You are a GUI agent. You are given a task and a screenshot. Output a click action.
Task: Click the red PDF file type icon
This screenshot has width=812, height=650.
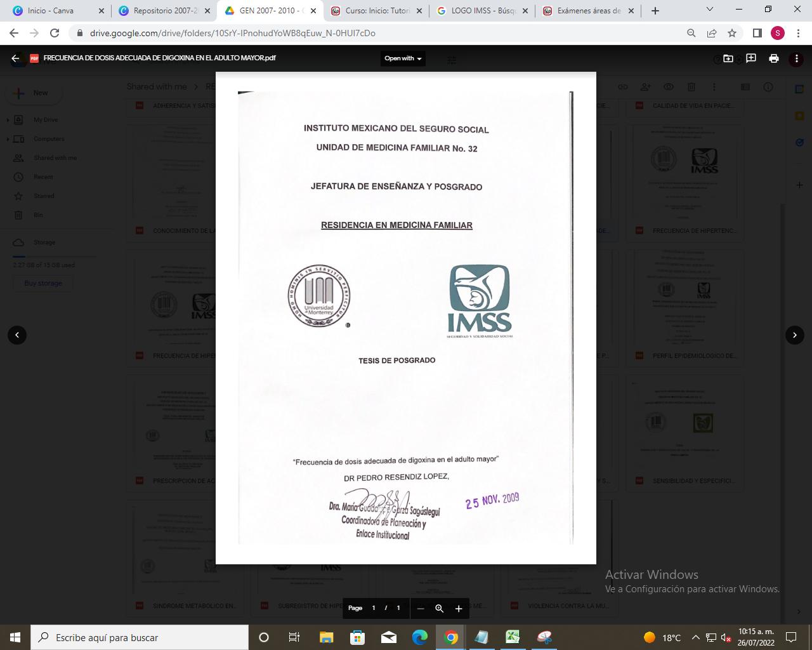pos(34,58)
